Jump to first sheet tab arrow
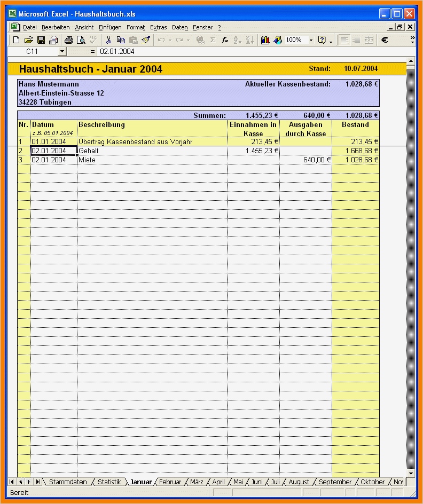 (x=12, y=482)
